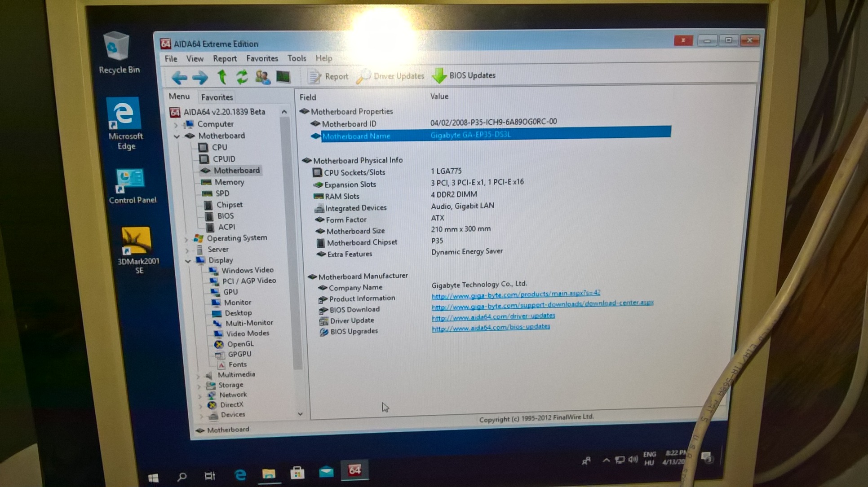Select GPU under the Display category
The height and width of the screenshot is (487, 868).
tap(230, 292)
